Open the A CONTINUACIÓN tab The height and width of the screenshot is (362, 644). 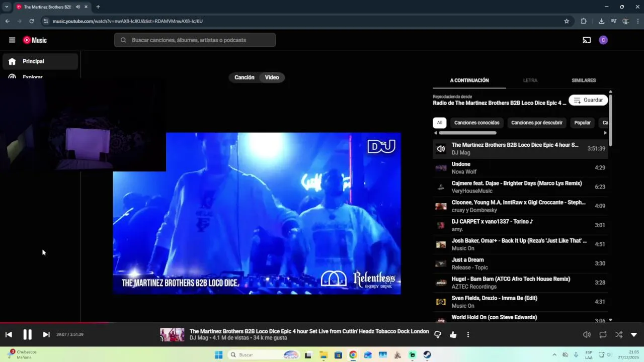pyautogui.click(x=469, y=80)
